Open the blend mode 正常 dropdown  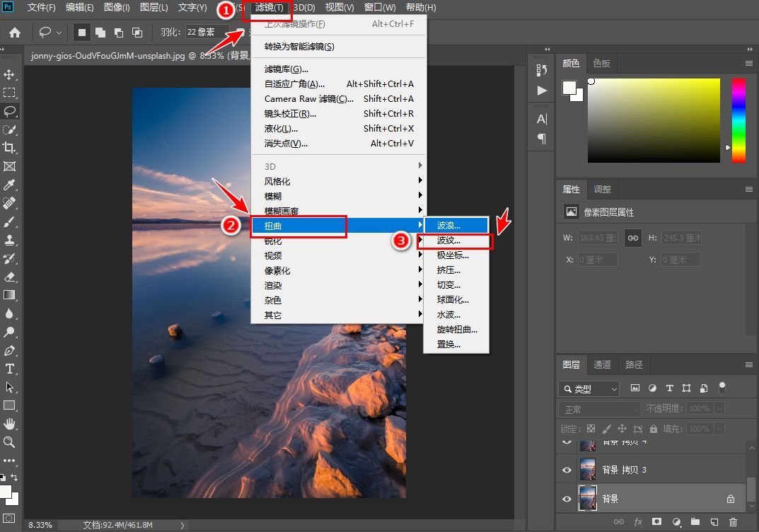[x=600, y=410]
